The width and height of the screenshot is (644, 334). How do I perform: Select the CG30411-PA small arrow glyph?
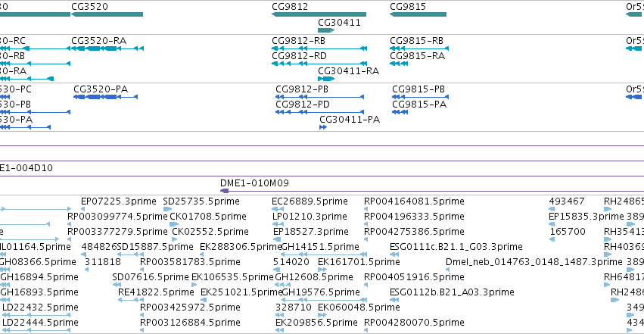[x=323, y=127]
